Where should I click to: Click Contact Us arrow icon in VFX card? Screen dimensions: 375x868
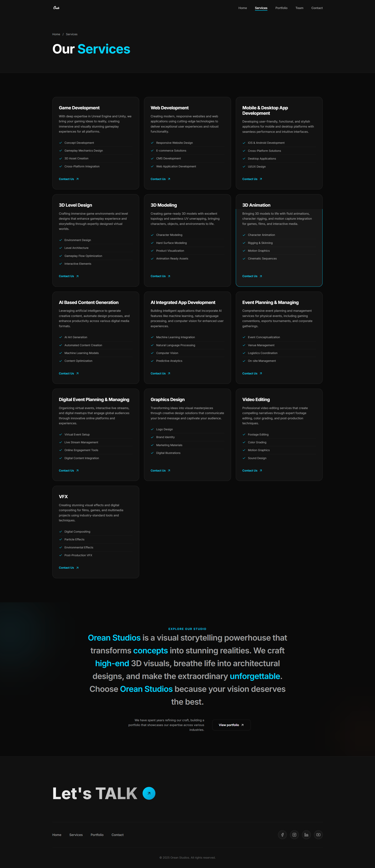click(77, 568)
